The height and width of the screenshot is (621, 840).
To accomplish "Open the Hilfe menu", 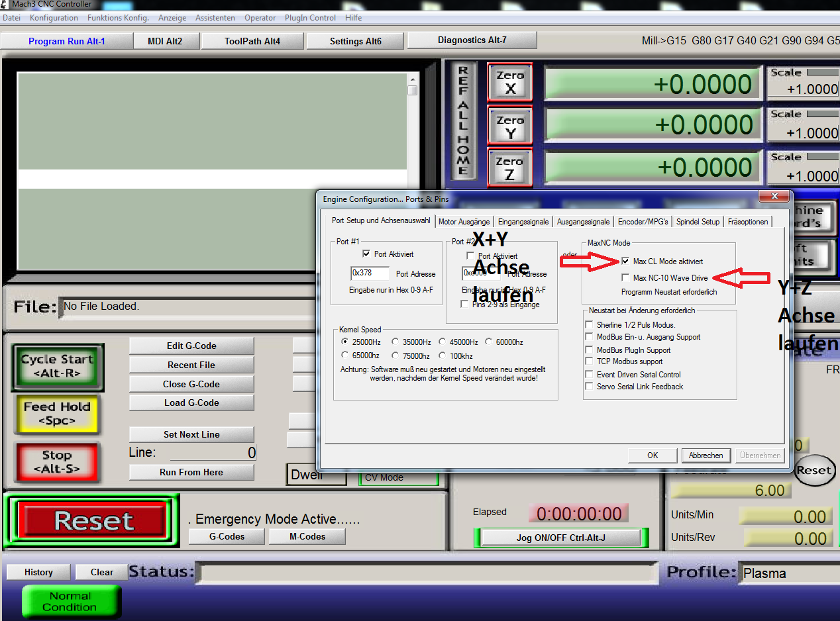I will coord(353,18).
